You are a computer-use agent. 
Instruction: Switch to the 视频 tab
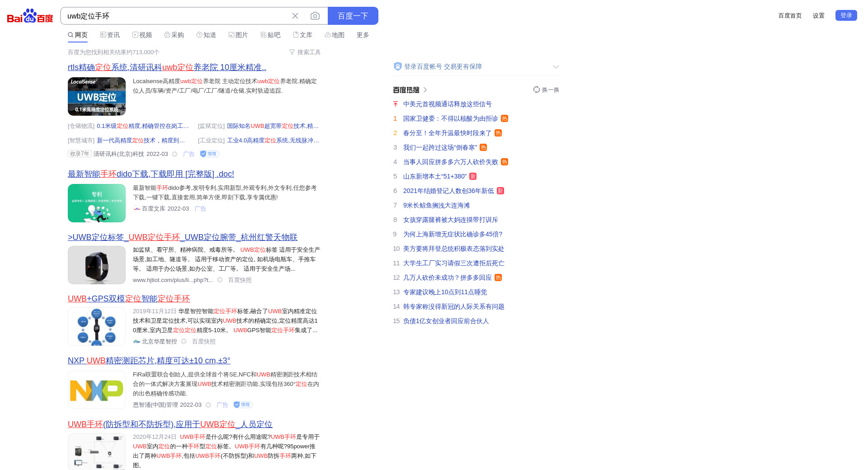[x=142, y=35]
